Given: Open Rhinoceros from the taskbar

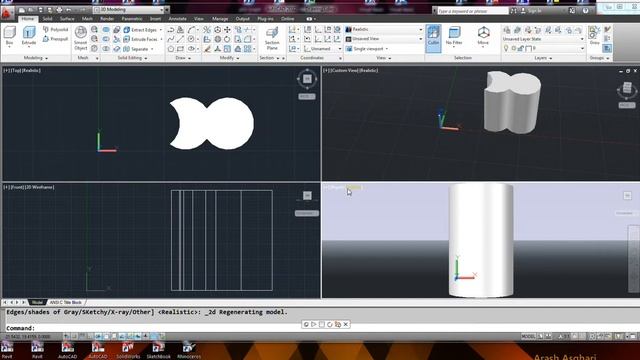Looking at the screenshot, I should (189, 350).
